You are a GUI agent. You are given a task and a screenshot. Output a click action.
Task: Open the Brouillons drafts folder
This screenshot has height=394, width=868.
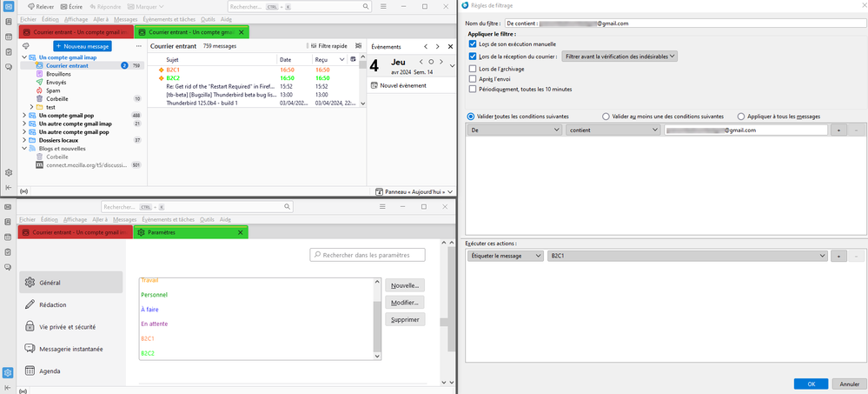[40, 74]
